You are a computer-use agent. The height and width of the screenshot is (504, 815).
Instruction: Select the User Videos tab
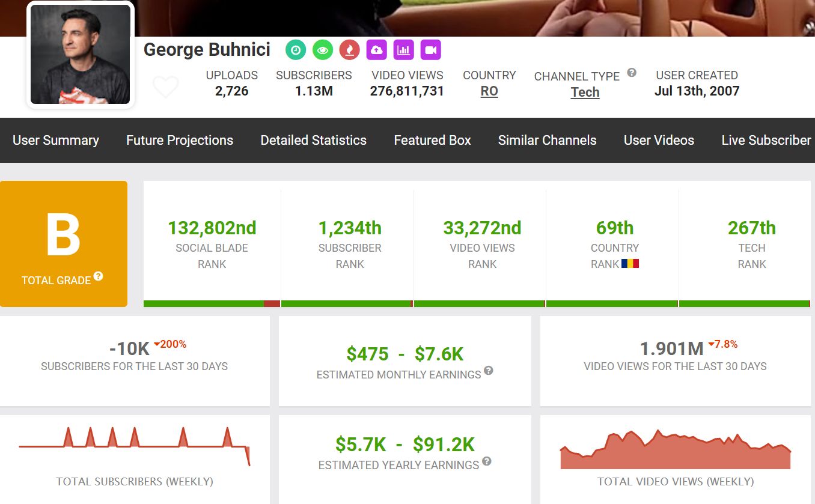tap(659, 141)
